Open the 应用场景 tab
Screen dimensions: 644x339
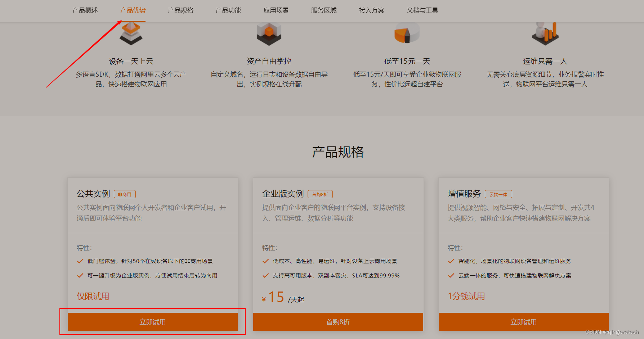[x=276, y=10]
